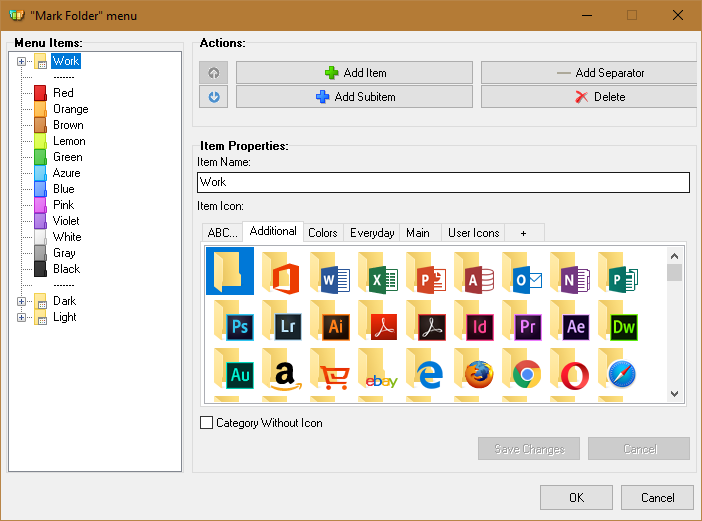Select the eBay folder icon
The width and height of the screenshot is (702, 521).
coord(378,369)
